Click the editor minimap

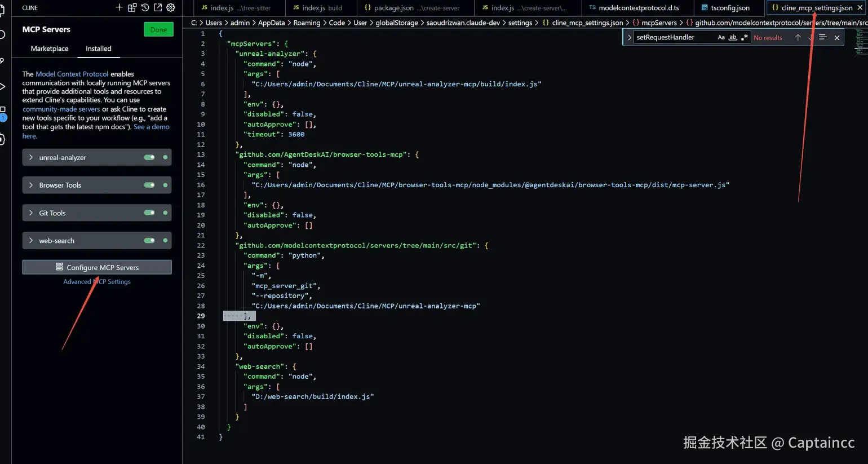click(x=861, y=42)
